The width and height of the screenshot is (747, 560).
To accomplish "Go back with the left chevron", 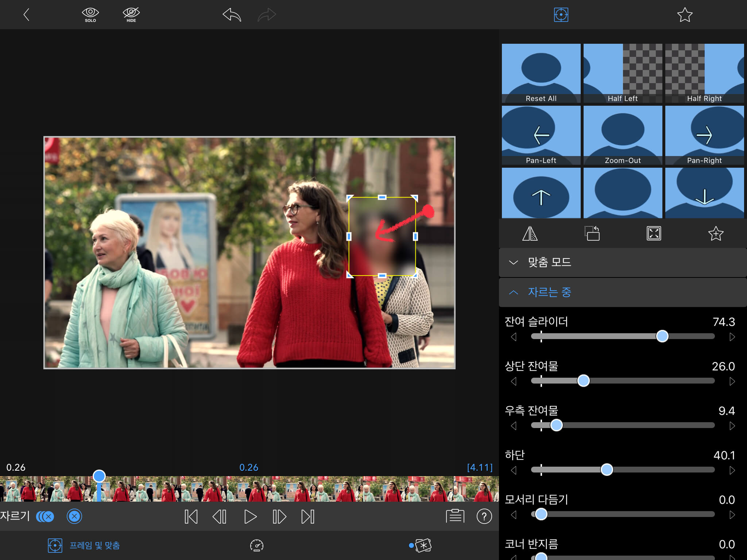I will click(x=26, y=15).
